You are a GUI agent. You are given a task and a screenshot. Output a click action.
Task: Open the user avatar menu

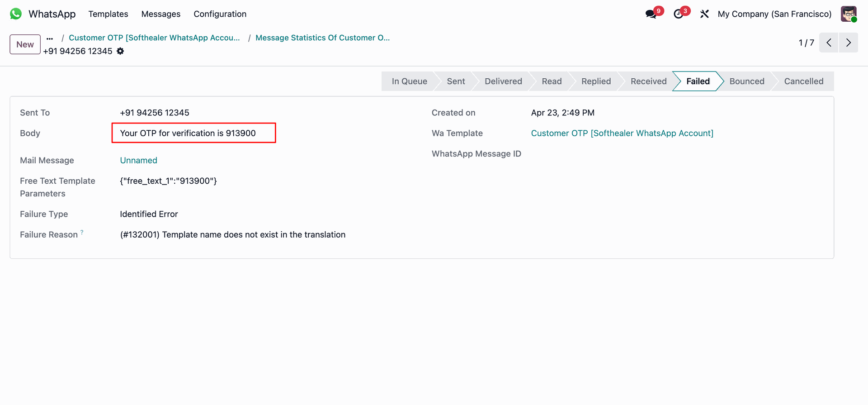click(849, 14)
